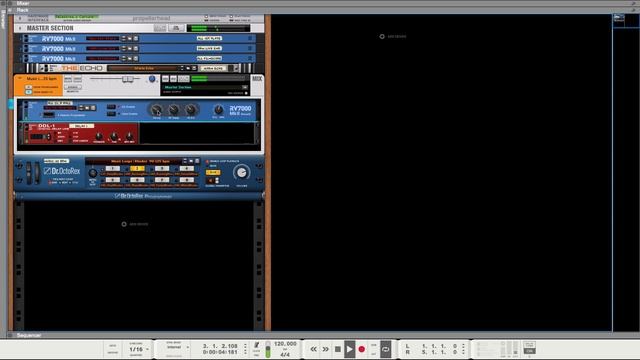Select loop slot 1 on Dr. Octo Rex

tap(113, 168)
